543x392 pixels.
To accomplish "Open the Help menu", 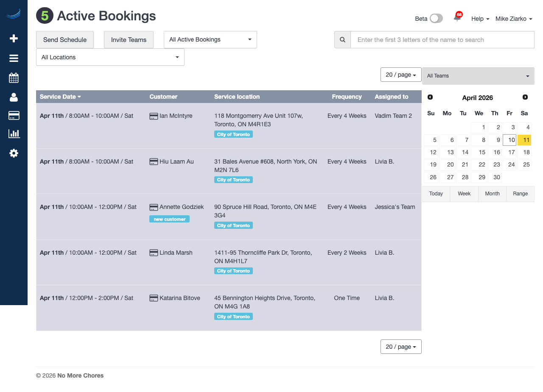I will [x=480, y=19].
